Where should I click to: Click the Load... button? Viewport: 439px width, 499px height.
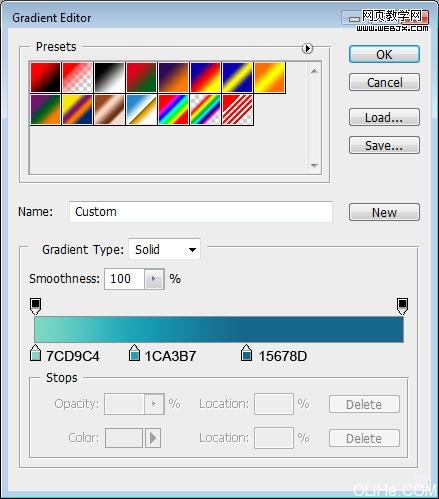[384, 117]
